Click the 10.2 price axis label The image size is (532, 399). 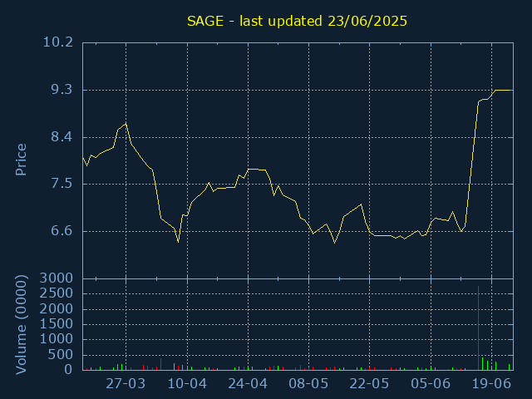(58, 42)
